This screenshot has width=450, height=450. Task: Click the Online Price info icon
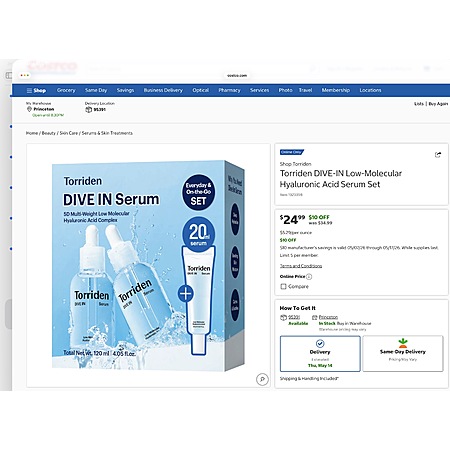(309, 277)
